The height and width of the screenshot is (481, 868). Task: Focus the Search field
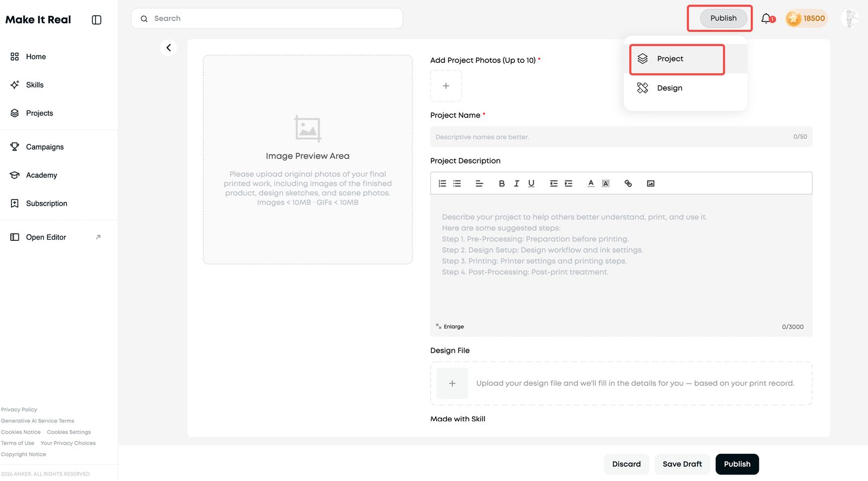pos(267,18)
